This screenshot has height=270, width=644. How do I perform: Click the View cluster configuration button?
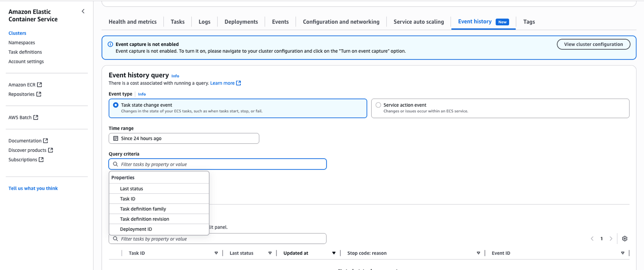[x=593, y=44]
